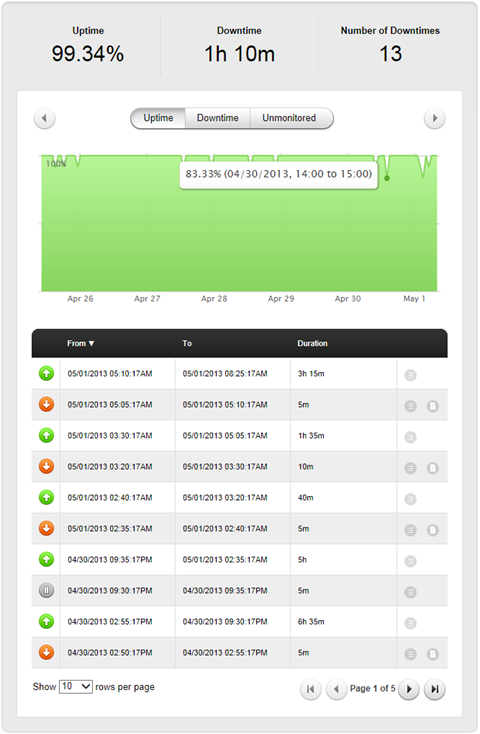Click the 99.34% uptime value

(x=88, y=53)
